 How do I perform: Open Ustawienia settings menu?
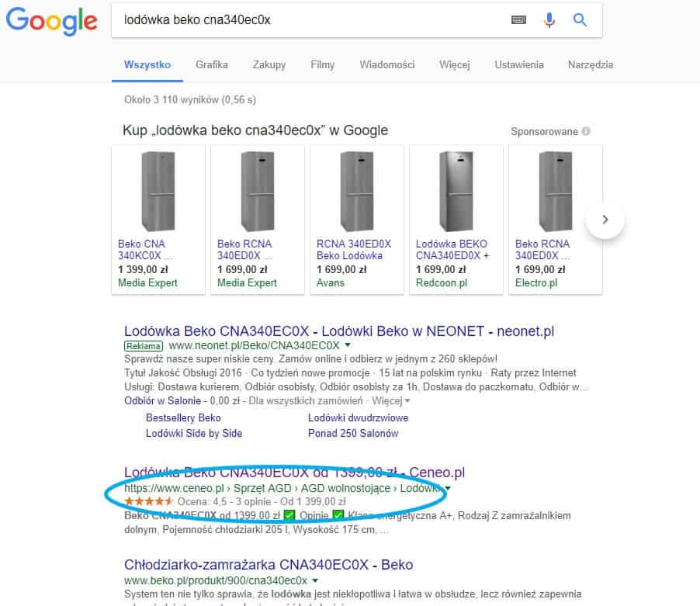coord(518,64)
